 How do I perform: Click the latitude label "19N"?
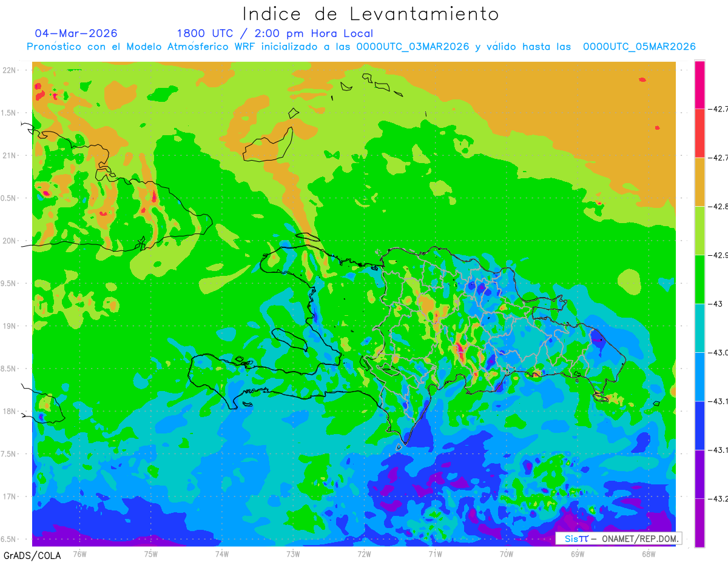pos(10,326)
